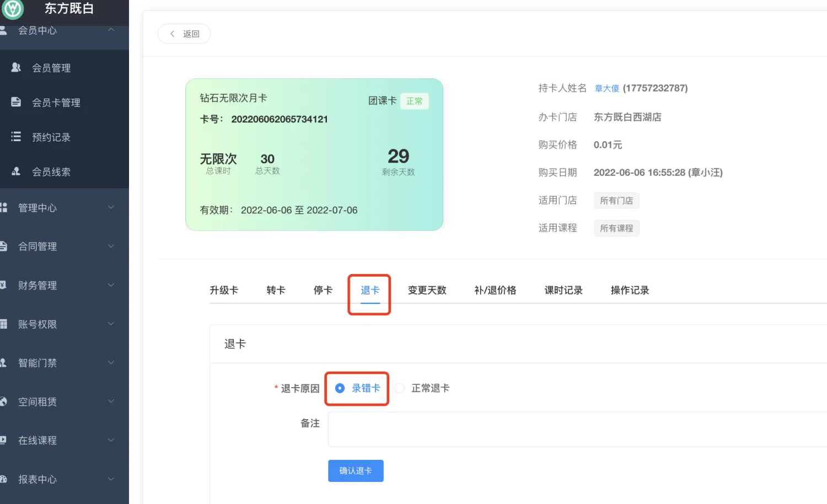Expand the 财务管理 menu

coord(111,285)
